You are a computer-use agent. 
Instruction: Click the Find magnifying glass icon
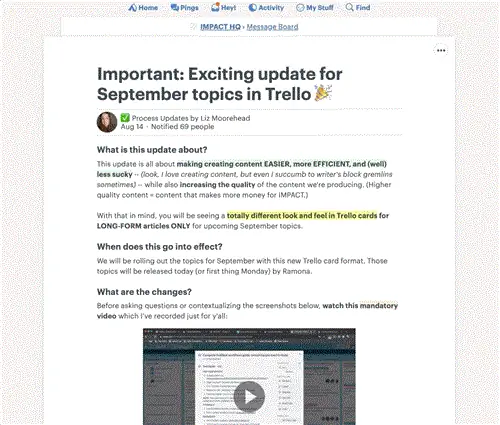pyautogui.click(x=349, y=7)
